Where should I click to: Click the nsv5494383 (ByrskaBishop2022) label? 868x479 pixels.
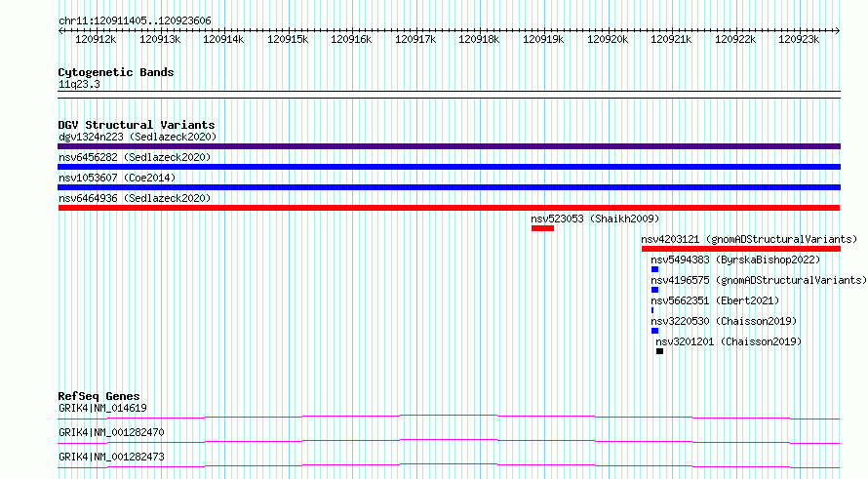coord(735,259)
